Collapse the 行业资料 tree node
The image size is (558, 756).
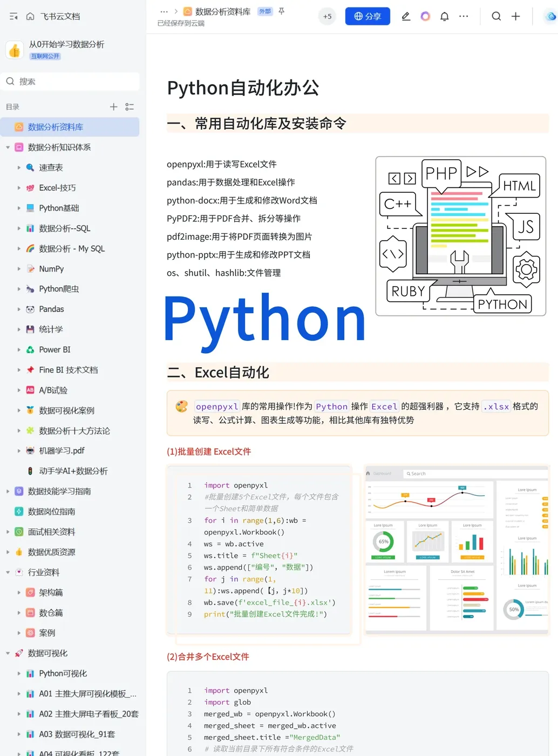8,572
